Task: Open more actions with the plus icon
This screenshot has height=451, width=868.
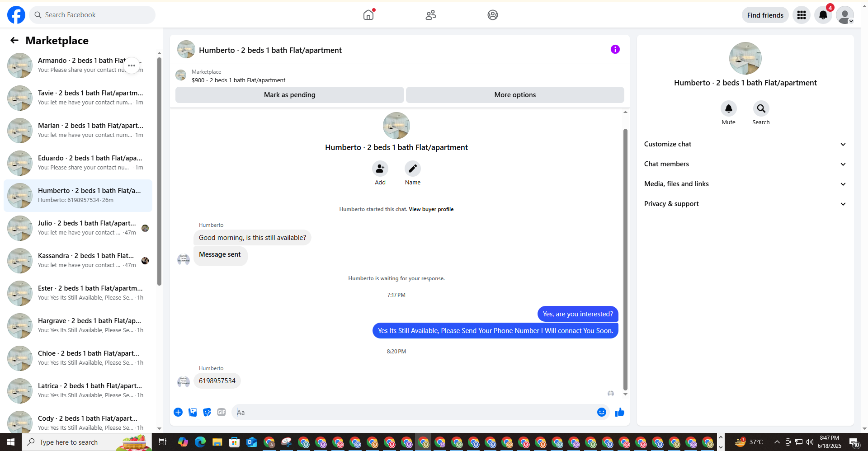Action: click(178, 412)
